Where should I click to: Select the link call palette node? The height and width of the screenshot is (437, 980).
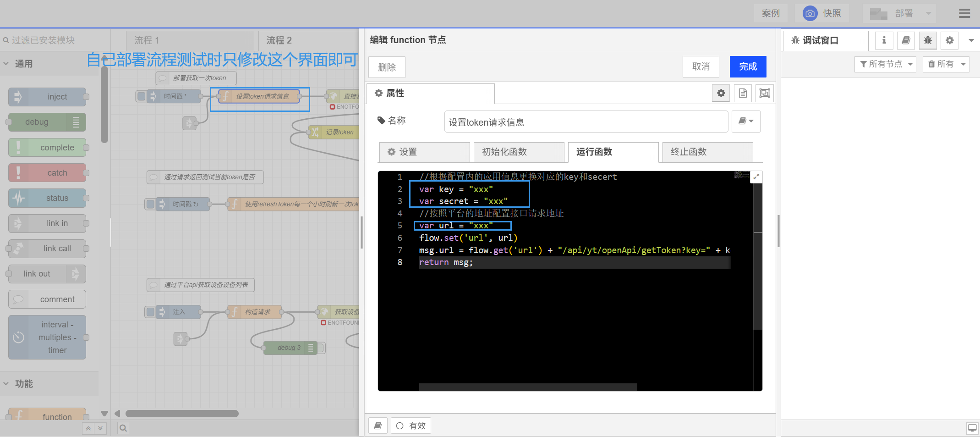pyautogui.click(x=47, y=249)
